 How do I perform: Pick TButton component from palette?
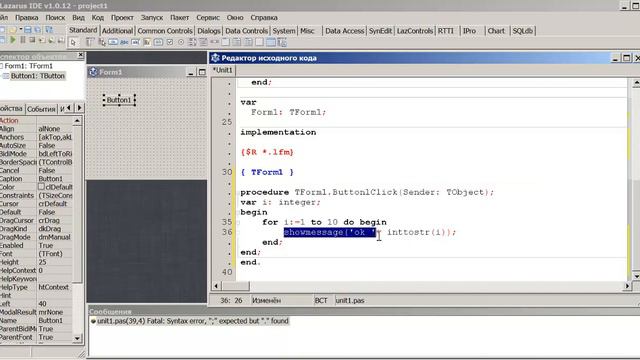coord(113,42)
